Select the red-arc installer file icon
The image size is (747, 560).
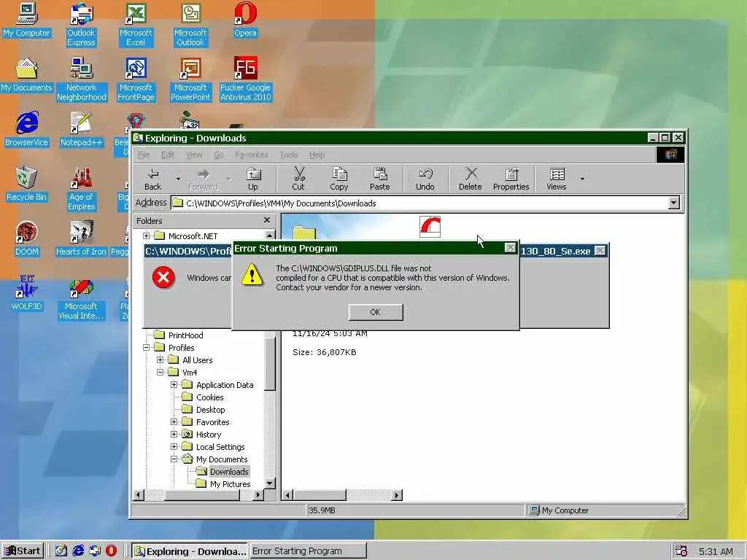tap(430, 226)
